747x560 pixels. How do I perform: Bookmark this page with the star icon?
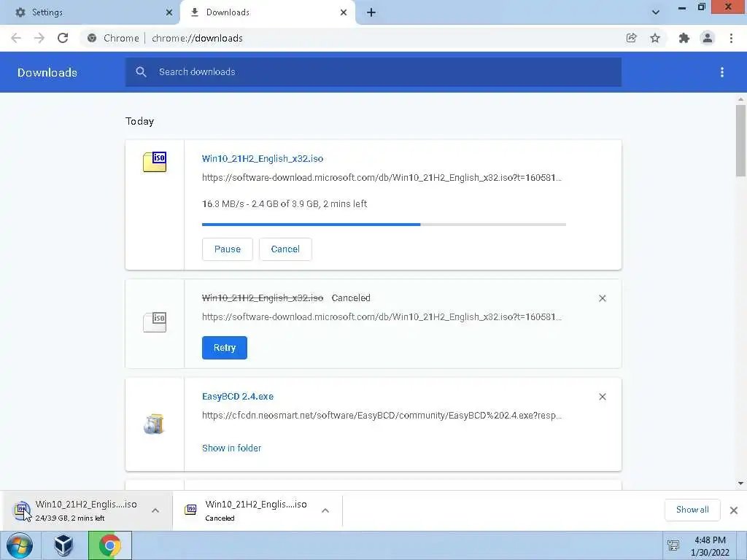[655, 38]
